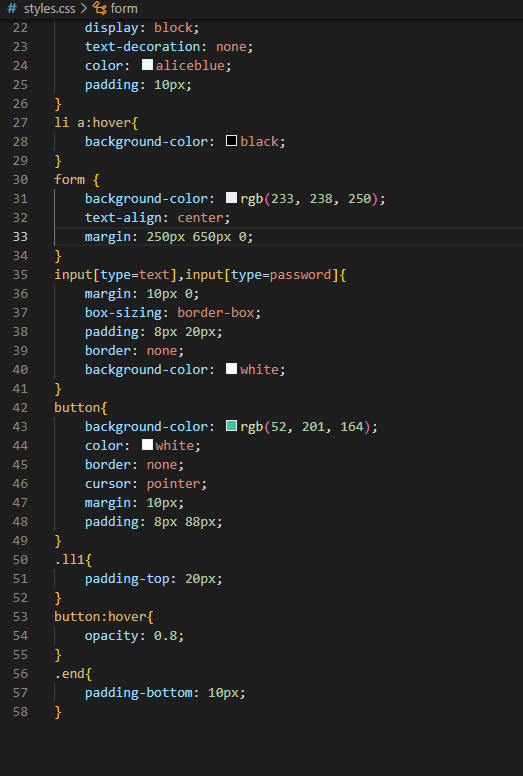Click the '.end' selector
The width and height of the screenshot is (523, 776).
70,674
